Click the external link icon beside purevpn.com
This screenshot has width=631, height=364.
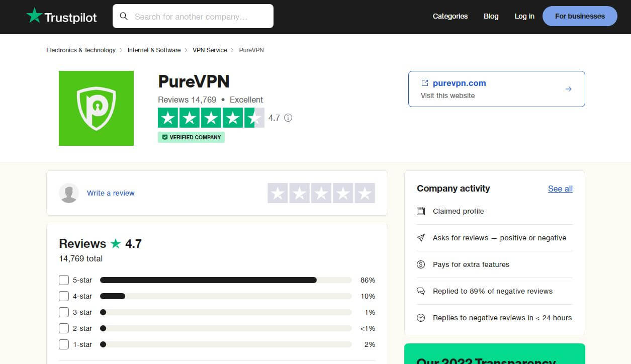click(x=424, y=83)
